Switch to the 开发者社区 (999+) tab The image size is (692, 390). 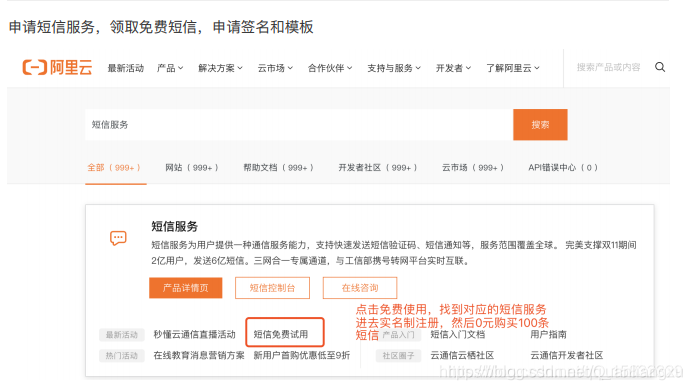point(377,168)
